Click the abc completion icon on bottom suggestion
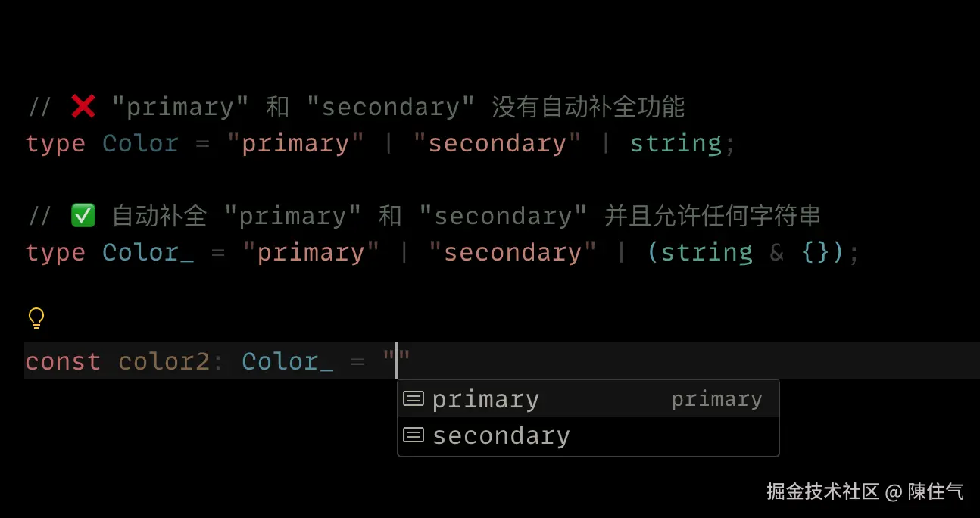 point(414,435)
